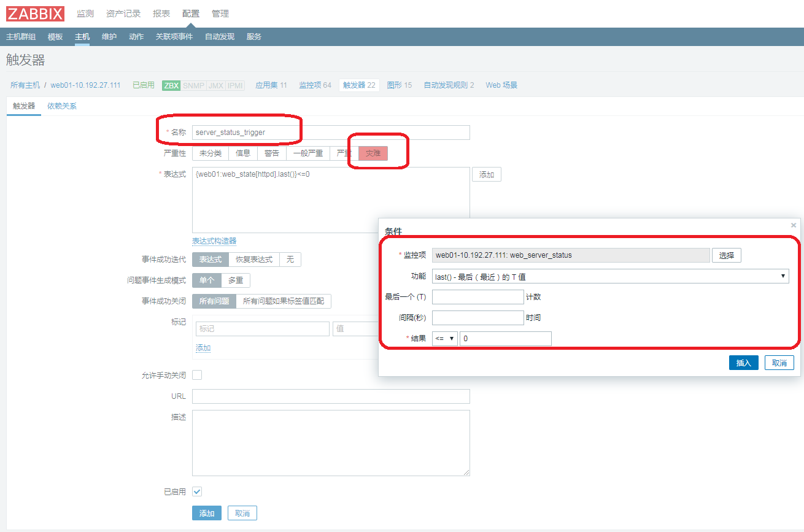Viewport: 804px width, 532px height.
Task: Switch to the 触发器 form tab
Action: pyautogui.click(x=24, y=106)
